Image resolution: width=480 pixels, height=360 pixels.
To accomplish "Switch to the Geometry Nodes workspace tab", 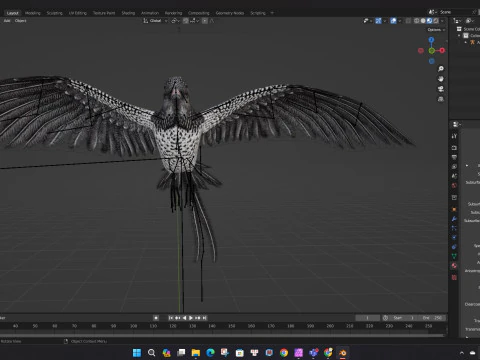I will (230, 13).
